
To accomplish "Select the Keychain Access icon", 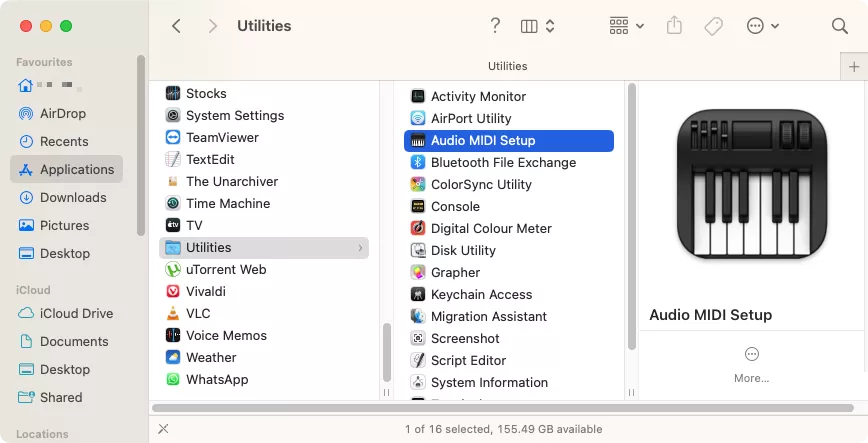I will [418, 294].
